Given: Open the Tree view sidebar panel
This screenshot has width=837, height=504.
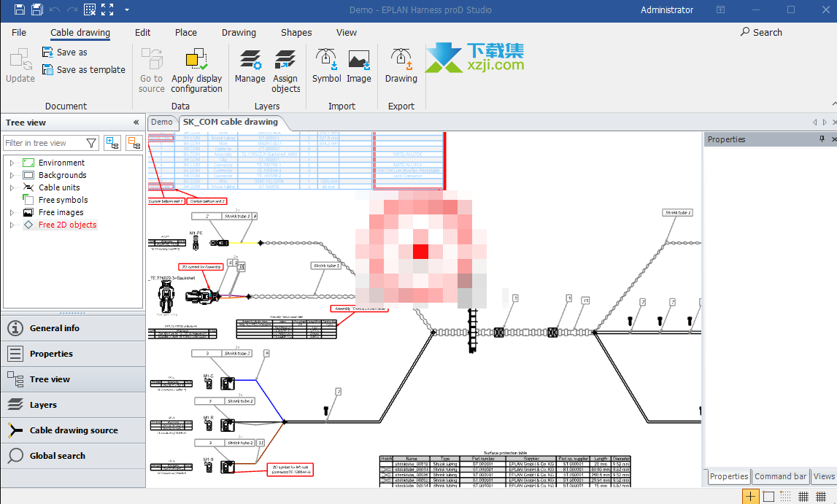Looking at the screenshot, I should 73,379.
